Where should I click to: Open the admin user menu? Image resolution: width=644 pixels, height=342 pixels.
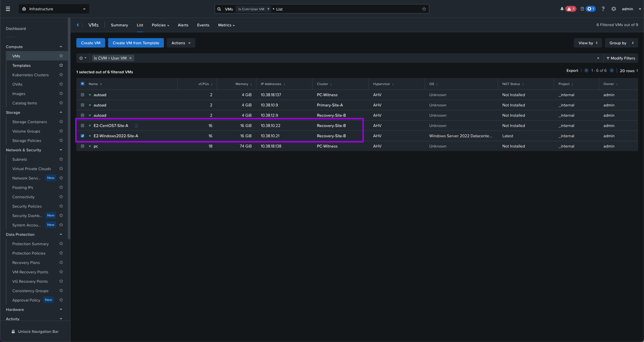tap(631, 9)
